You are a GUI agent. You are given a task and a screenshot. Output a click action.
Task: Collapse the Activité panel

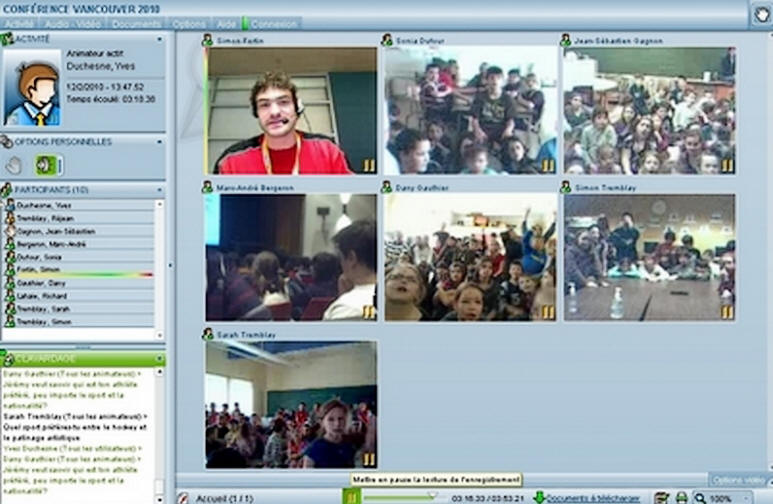[x=159, y=39]
